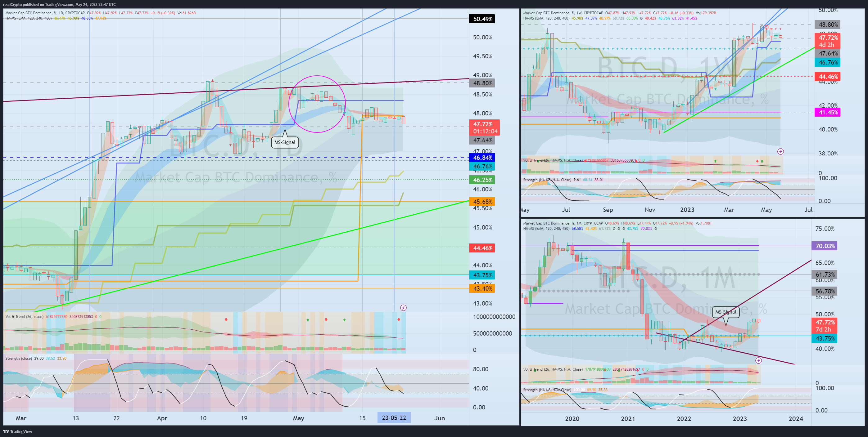The height and width of the screenshot is (437, 868).
Task: Select the orange 43.40% price label
Action: point(482,288)
